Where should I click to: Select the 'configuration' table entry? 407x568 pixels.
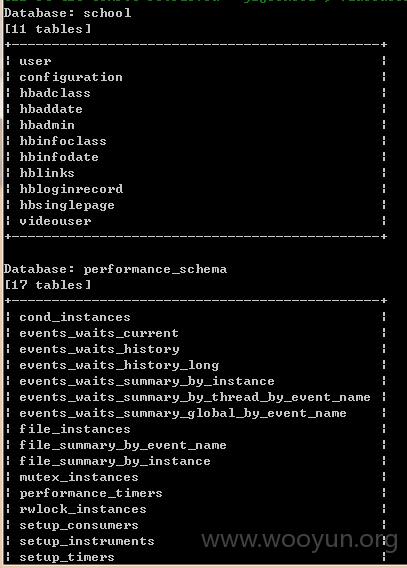71,77
